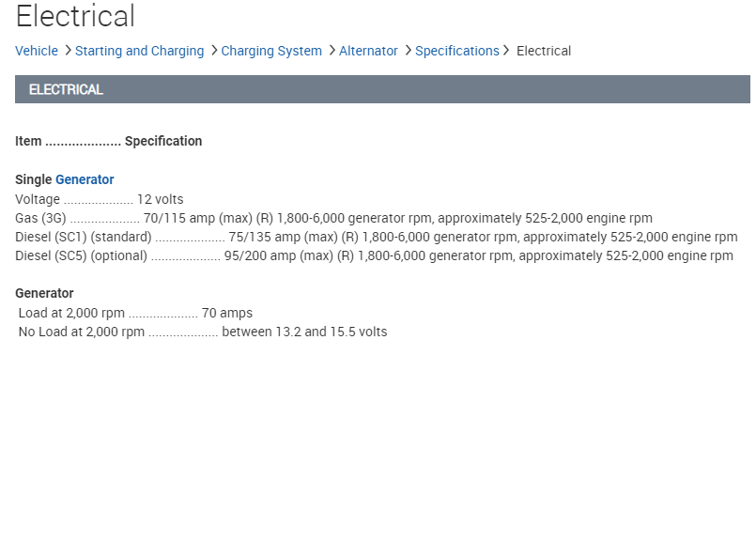Click the gray ELECTRICAL section header

point(382,89)
